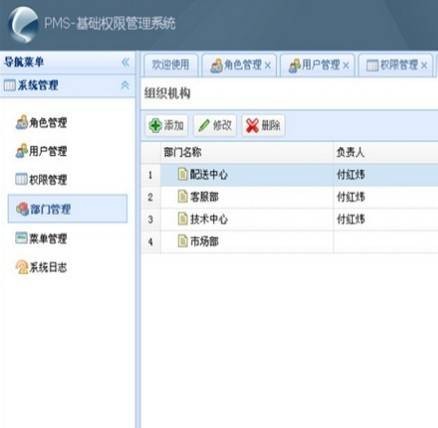Switch to the 欢迎使用 tab

coord(171,65)
